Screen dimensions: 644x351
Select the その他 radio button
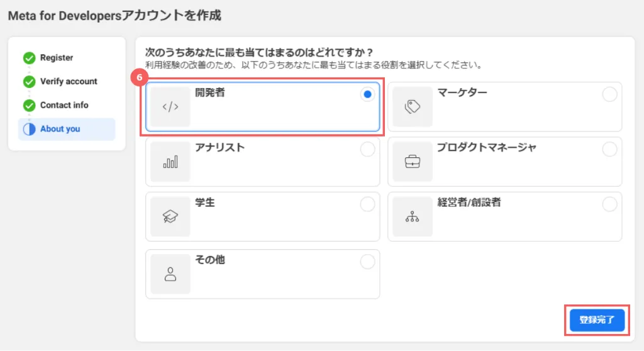click(x=367, y=262)
